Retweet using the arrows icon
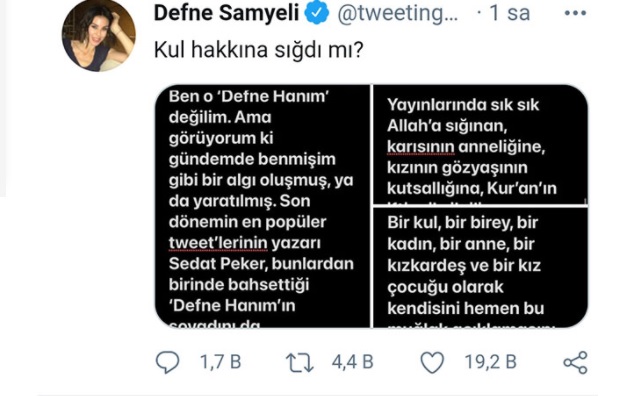Screen dimensions: 619x396 300,362
